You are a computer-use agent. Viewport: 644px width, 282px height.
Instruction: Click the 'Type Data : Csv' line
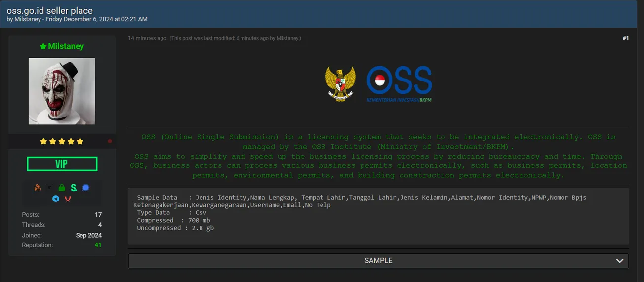click(x=171, y=213)
